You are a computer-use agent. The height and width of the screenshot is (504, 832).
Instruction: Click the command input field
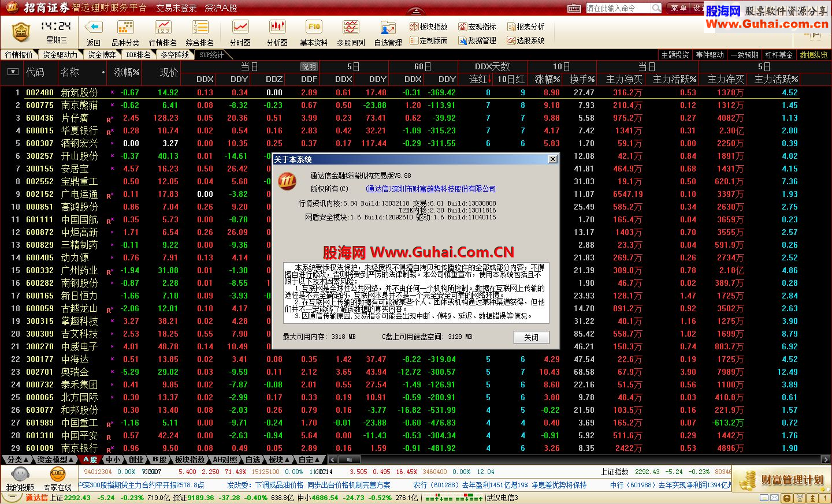pos(618,8)
